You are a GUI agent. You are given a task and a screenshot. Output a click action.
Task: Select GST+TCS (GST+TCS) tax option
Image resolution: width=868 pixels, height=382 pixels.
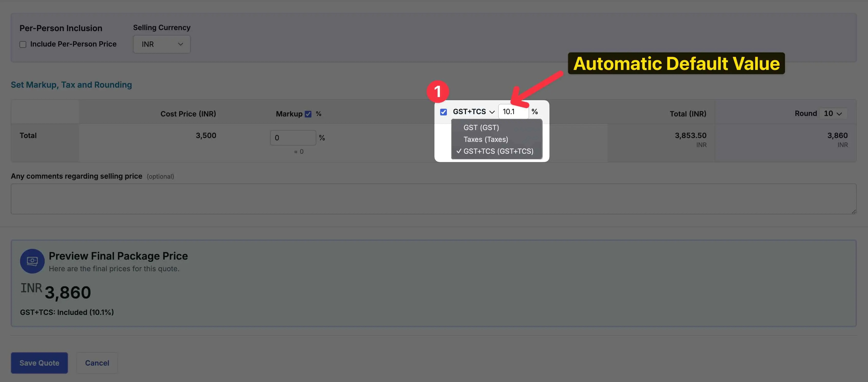point(498,151)
